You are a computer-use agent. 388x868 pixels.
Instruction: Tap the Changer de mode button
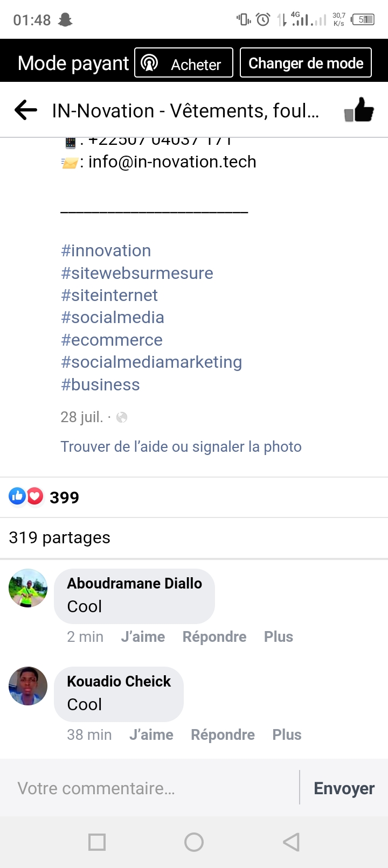click(x=306, y=63)
